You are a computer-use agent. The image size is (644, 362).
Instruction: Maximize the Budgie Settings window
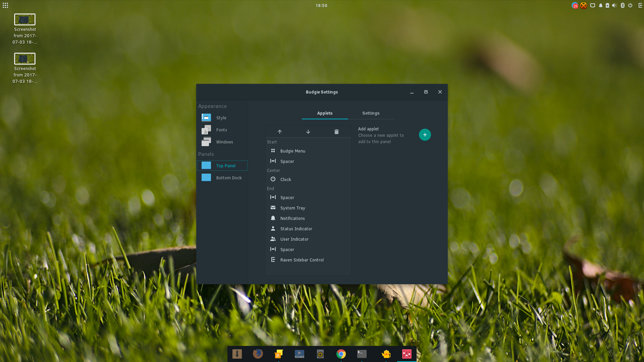pos(426,92)
